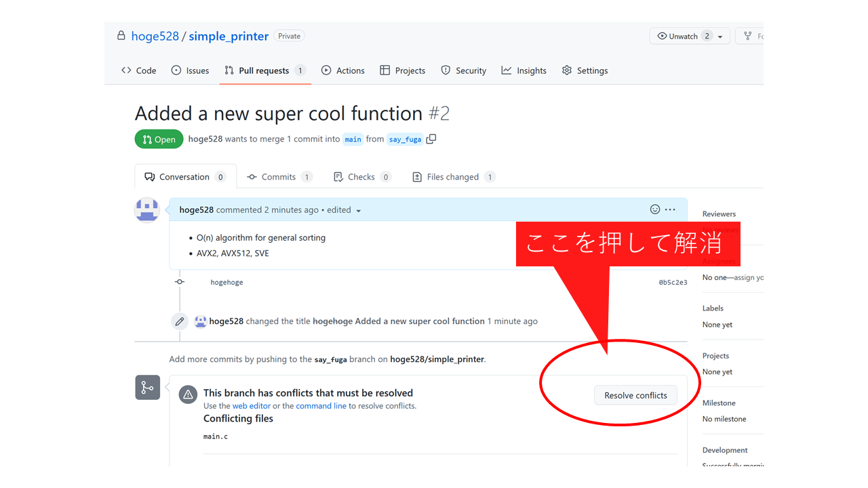The height and width of the screenshot is (488, 868).
Task: Switch to the Commits tab
Action: (278, 177)
